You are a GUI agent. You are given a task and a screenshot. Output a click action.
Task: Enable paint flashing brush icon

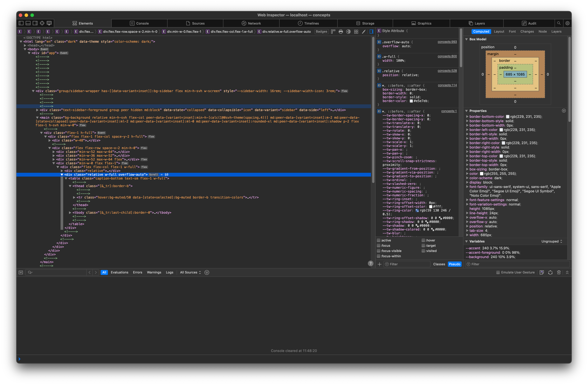click(x=364, y=32)
